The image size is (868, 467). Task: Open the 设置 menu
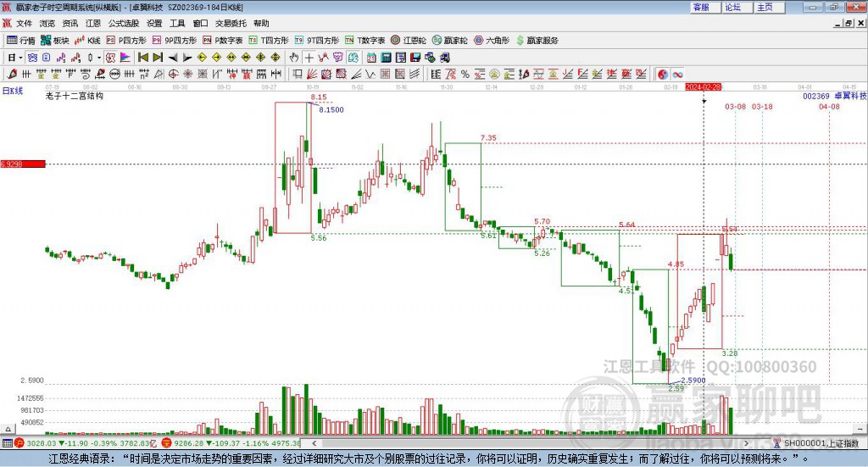tap(154, 23)
